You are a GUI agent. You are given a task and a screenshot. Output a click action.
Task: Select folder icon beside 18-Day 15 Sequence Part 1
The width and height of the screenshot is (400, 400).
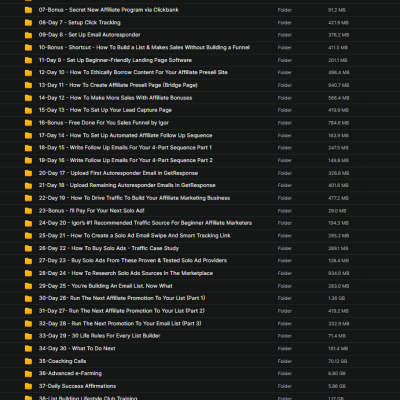(x=29, y=148)
